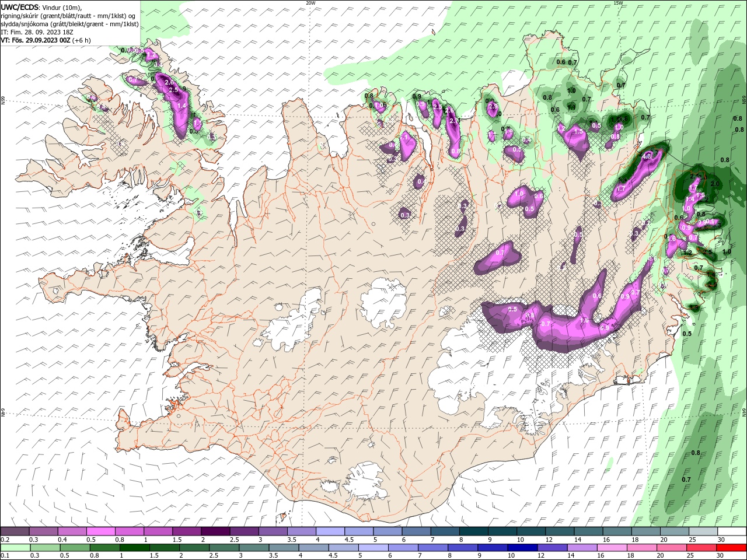The height and width of the screenshot is (560, 747).
Task: Click the violet 12 rain legend swatch
Action: pos(551,548)
